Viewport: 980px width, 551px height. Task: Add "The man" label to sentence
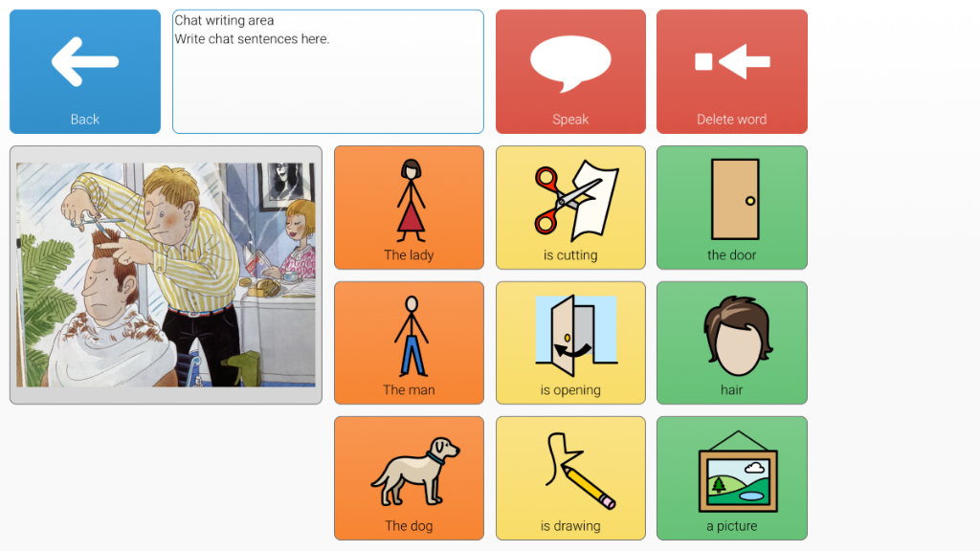[409, 390]
